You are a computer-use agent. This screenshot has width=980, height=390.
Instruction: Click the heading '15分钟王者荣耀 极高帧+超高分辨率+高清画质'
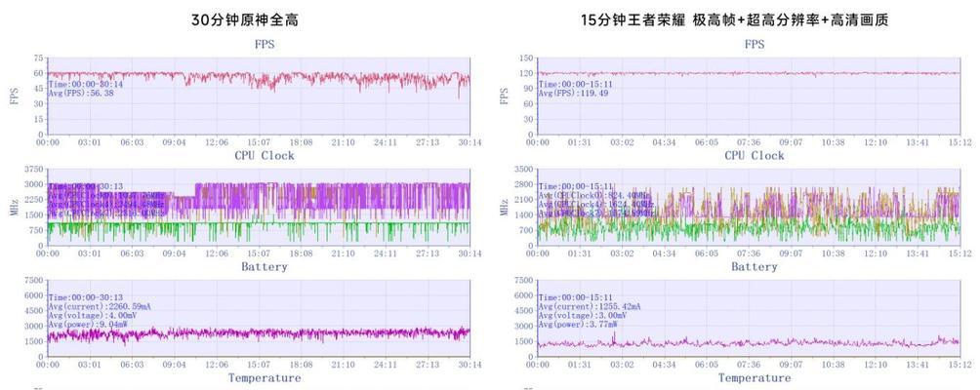[x=734, y=20]
